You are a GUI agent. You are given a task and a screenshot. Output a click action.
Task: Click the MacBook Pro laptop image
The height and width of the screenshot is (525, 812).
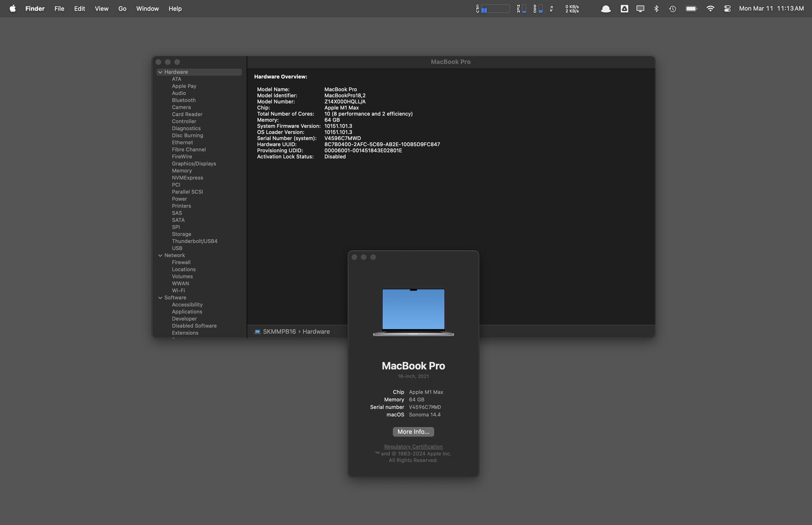pyautogui.click(x=413, y=312)
